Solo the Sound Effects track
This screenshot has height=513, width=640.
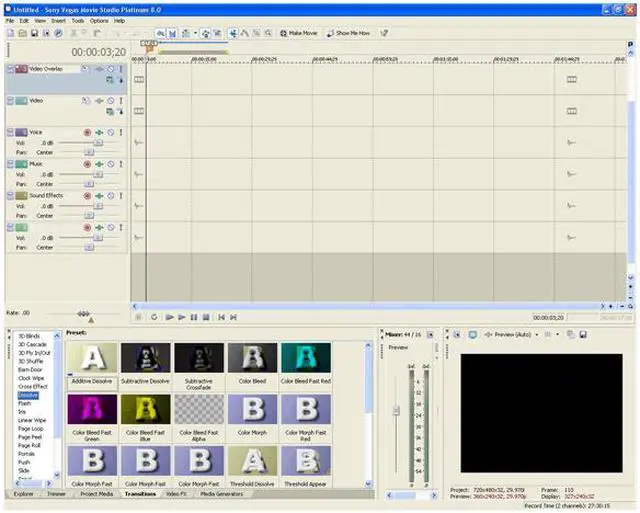(121, 196)
